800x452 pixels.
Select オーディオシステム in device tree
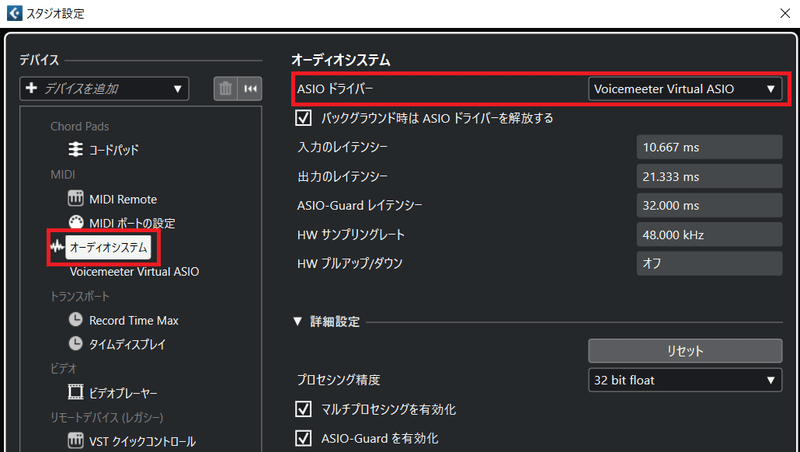point(108,247)
